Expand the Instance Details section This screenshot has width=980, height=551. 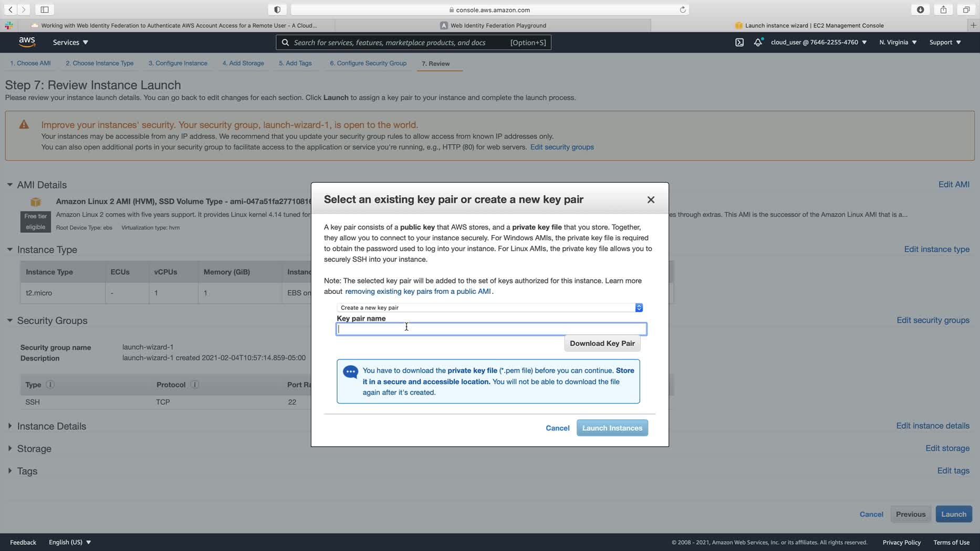9,426
